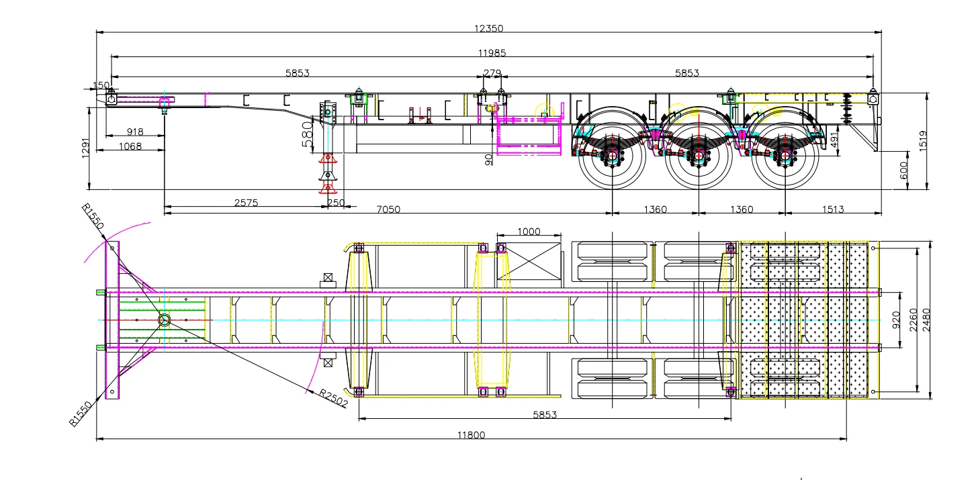Image resolution: width=980 pixels, height=480 pixels.
Task: Select the 7050 wheelbase dimension
Action: (x=388, y=209)
